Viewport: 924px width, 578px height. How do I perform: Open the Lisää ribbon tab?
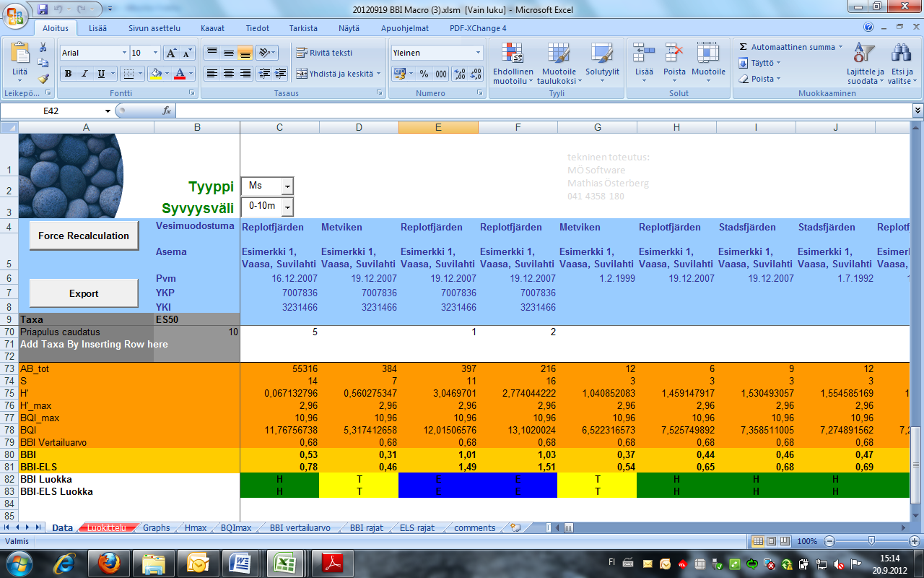coord(99,28)
